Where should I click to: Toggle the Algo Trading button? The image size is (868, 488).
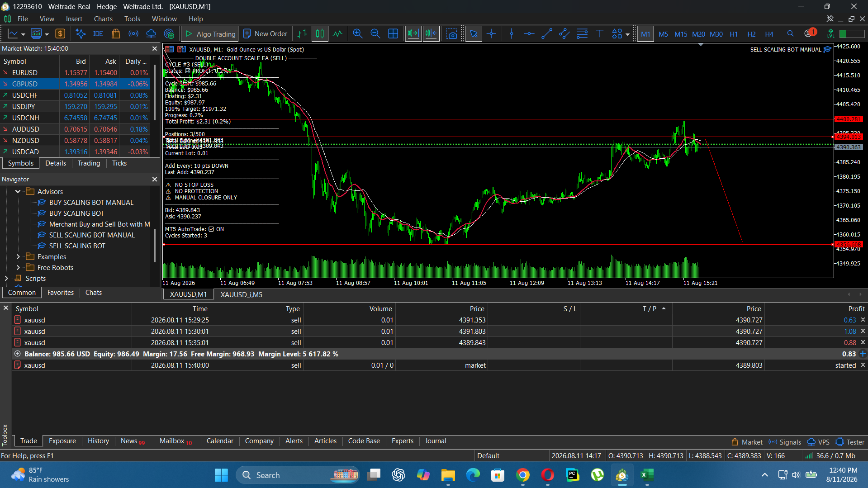coord(210,34)
